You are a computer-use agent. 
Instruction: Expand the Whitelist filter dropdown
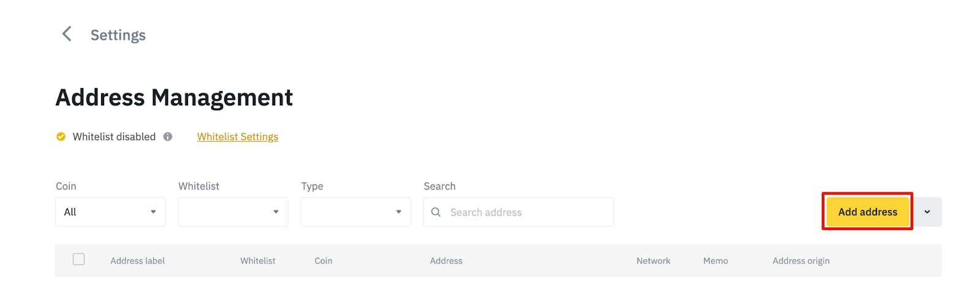pos(233,212)
